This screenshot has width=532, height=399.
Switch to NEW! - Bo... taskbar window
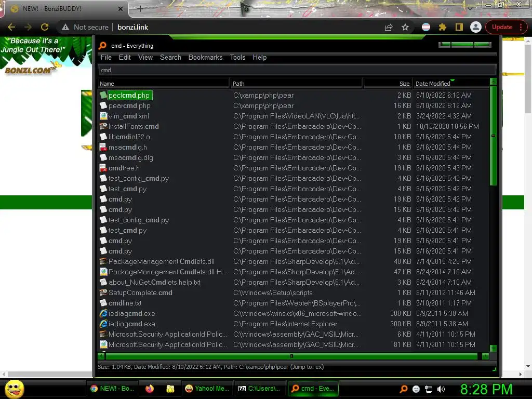tap(113, 389)
